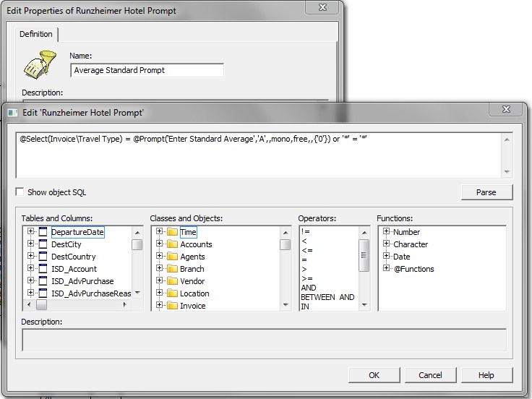Expand the Location class node
532x399 pixels.
coord(159,293)
